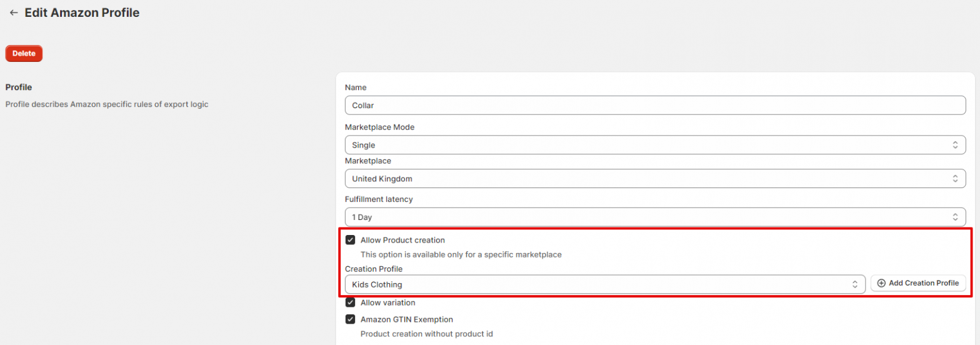Click the Add Creation Profile button label

[x=923, y=283]
